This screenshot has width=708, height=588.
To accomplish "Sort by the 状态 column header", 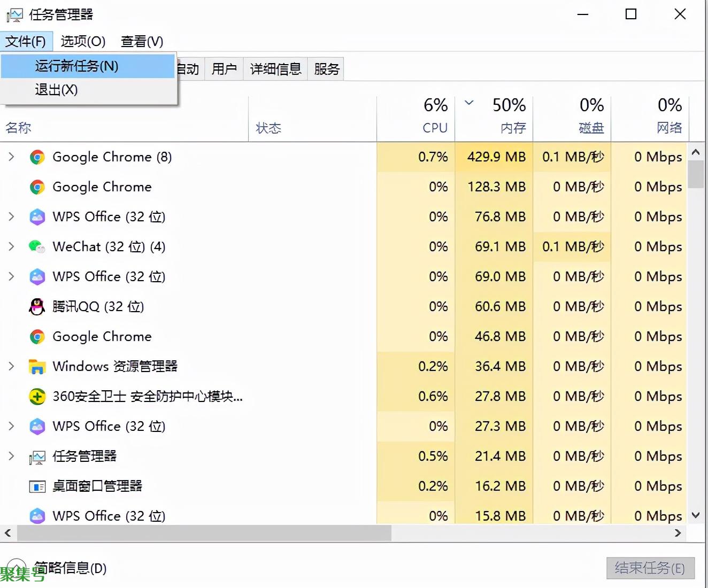I will pos(268,128).
